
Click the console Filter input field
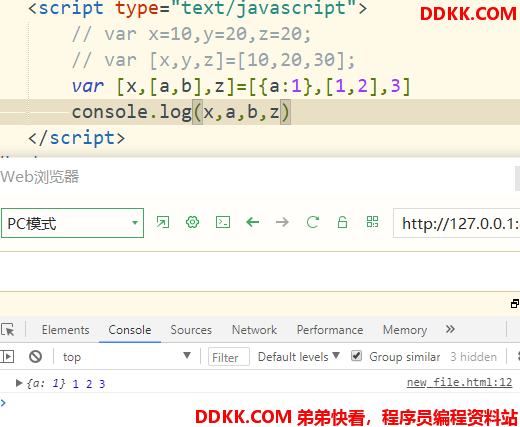pos(229,357)
